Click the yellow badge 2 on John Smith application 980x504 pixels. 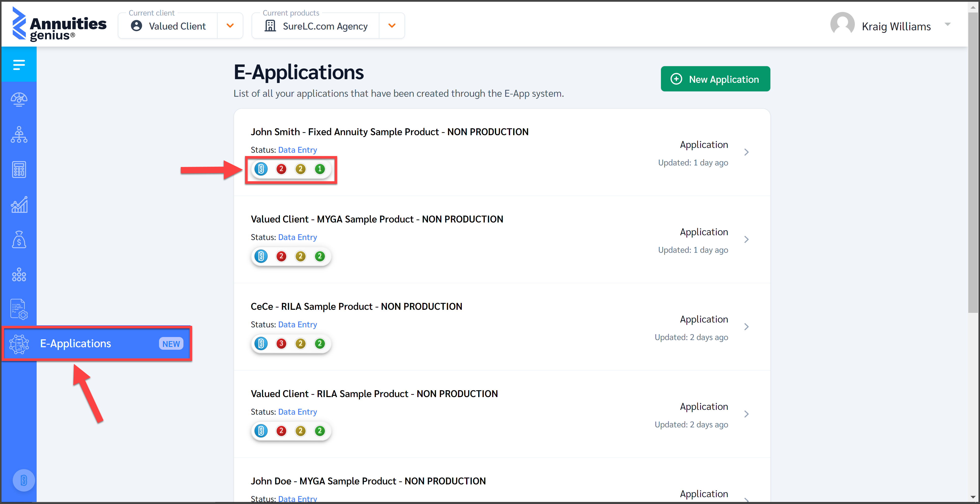click(300, 169)
